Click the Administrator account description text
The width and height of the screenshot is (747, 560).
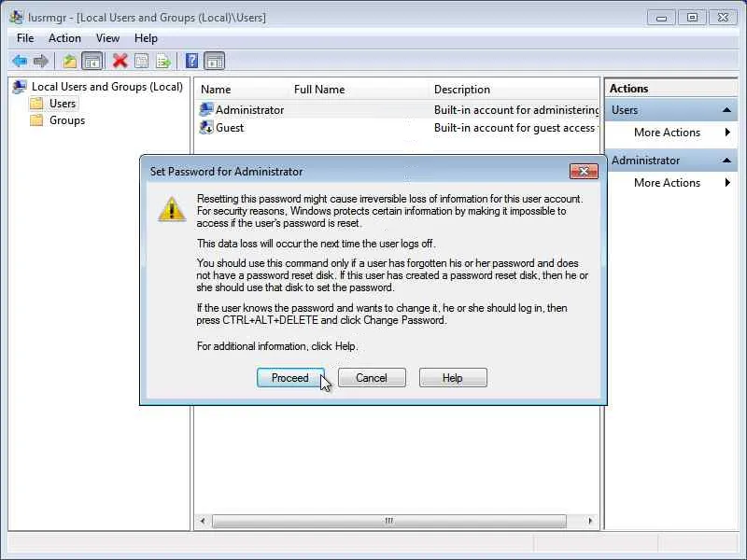click(x=516, y=110)
